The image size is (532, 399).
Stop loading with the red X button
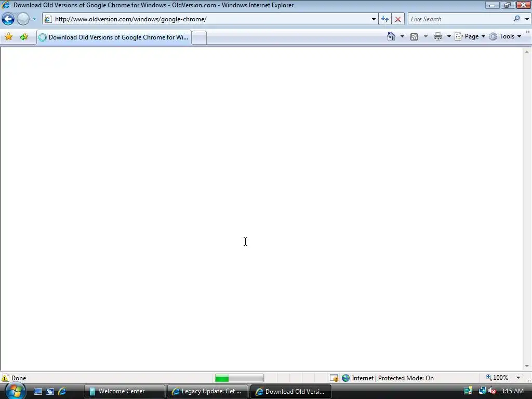[x=397, y=19]
